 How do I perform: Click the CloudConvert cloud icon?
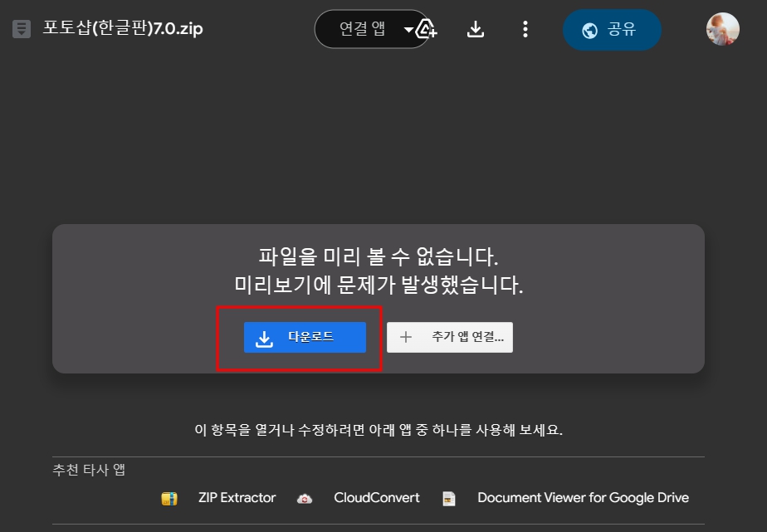(x=305, y=498)
